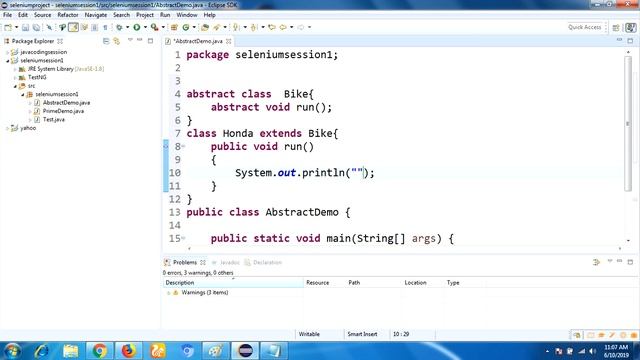Click the Smart Insert status bar entry

tap(362, 334)
